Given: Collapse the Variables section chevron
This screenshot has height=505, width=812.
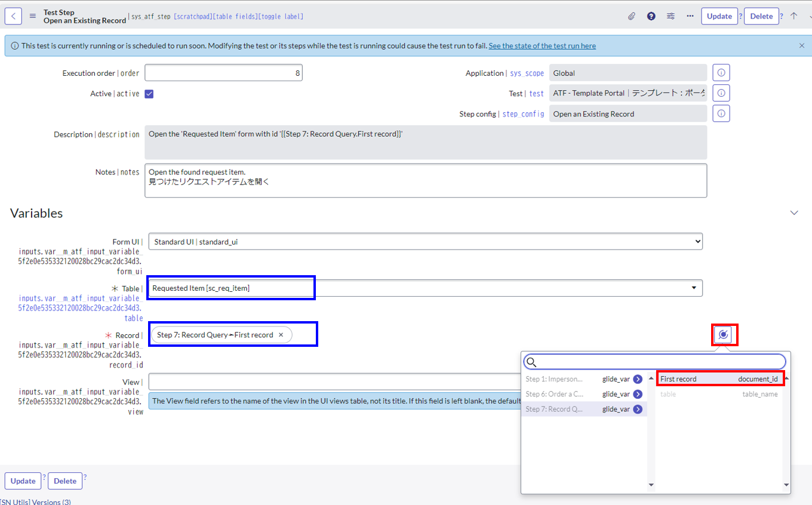Looking at the screenshot, I should pos(794,212).
